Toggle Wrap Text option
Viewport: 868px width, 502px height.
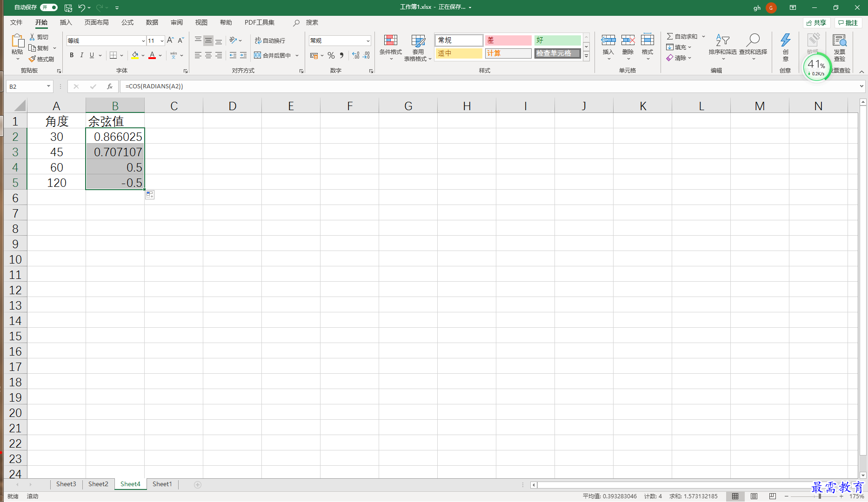click(x=270, y=41)
